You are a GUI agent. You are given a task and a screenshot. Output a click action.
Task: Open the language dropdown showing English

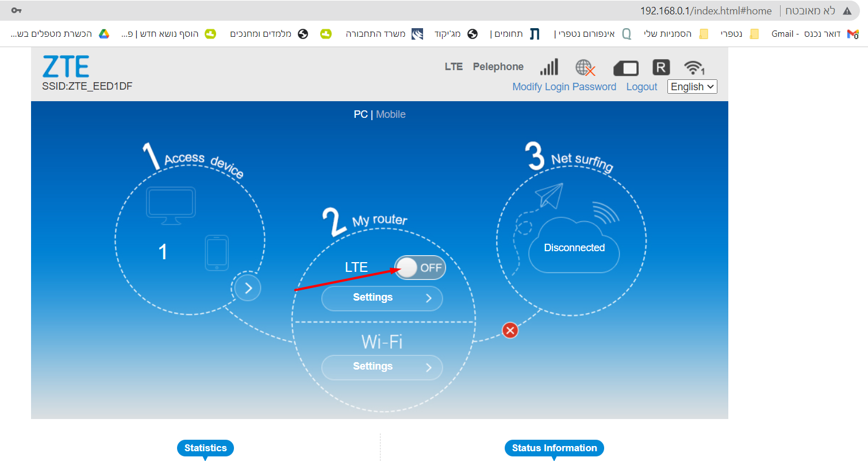(x=692, y=87)
